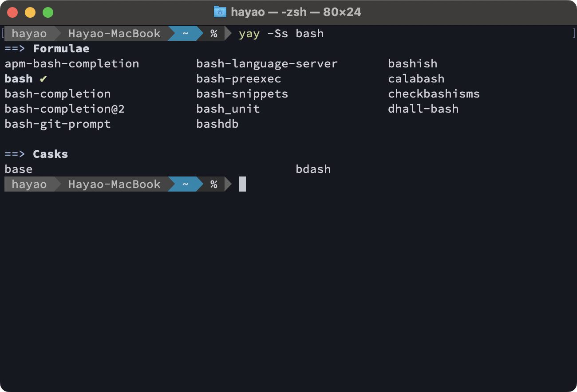This screenshot has width=577, height=392.
Task: Click "Hayao-MacBook" in the empty bottom prompt
Action: click(x=115, y=184)
